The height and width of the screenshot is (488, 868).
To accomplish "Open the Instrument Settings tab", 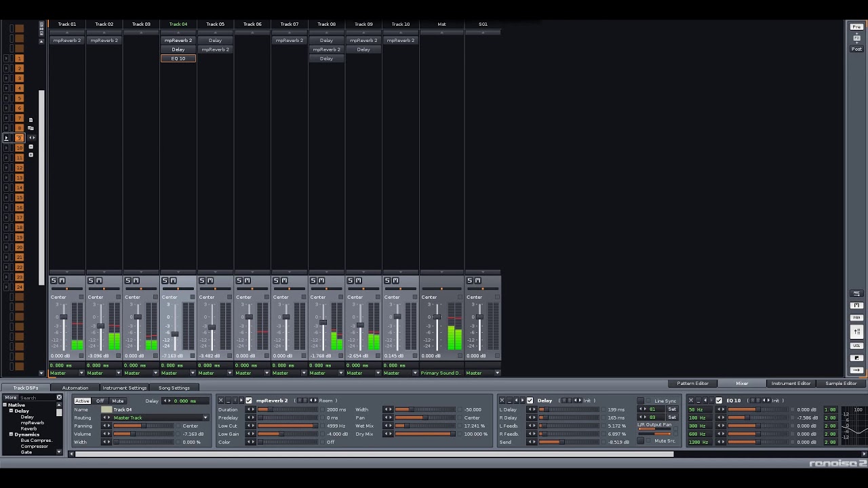I will tap(125, 388).
